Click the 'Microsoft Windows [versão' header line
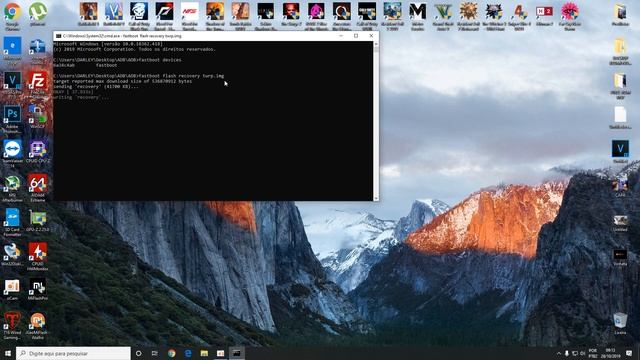640x360 pixels. tap(108, 44)
